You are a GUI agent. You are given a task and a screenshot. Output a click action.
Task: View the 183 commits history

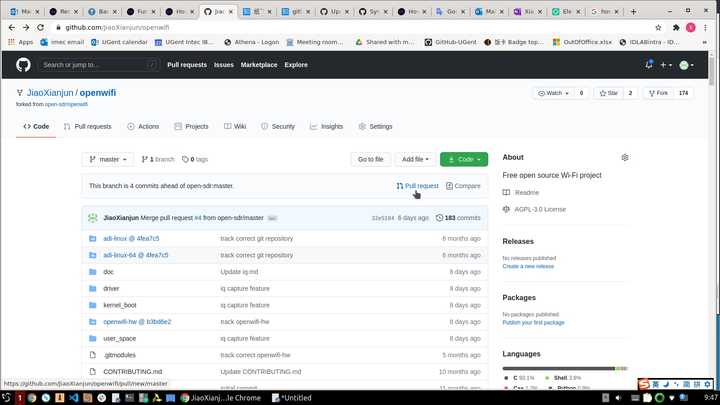coord(458,218)
